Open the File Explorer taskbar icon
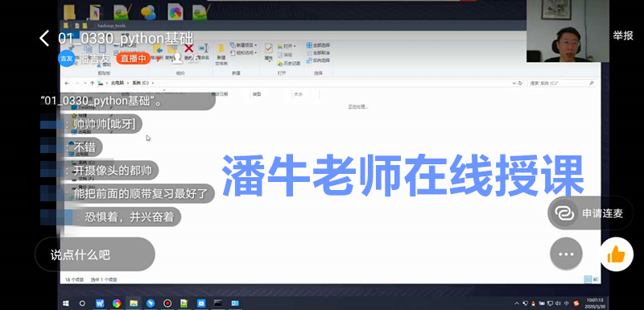The image size is (644, 310). (134, 304)
